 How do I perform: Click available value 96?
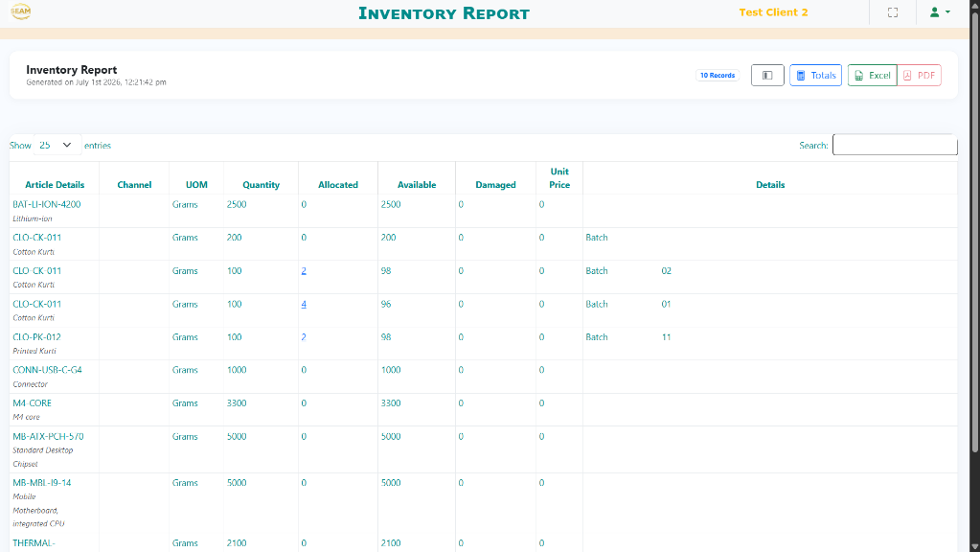point(386,304)
